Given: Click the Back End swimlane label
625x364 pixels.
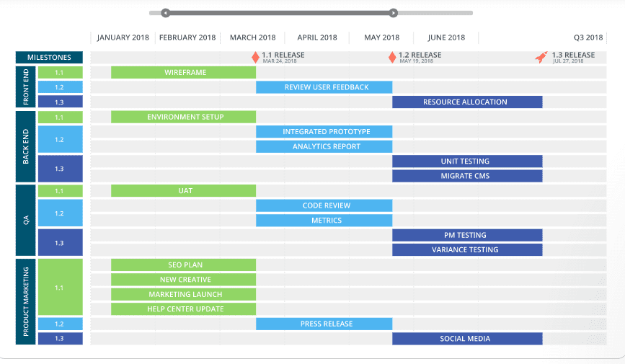Looking at the screenshot, I should pos(25,146).
